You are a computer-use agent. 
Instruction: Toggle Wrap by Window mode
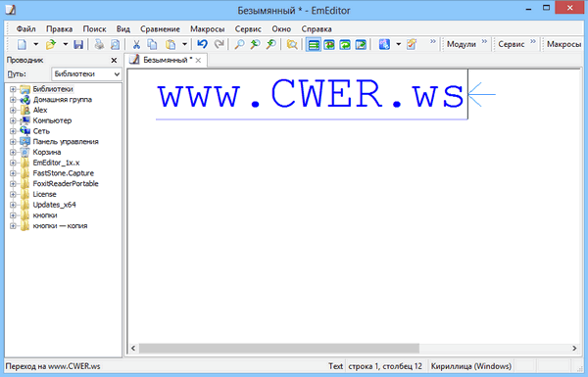coord(345,45)
